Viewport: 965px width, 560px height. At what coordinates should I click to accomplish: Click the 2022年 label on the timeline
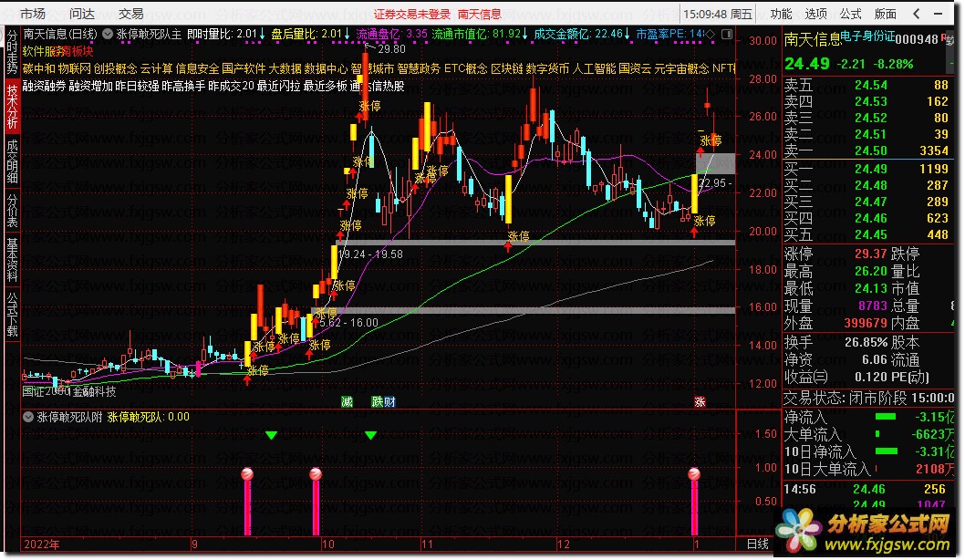click(41, 544)
